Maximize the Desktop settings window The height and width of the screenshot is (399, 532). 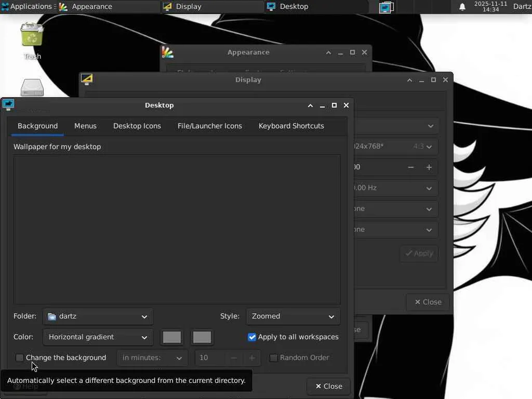(334, 105)
